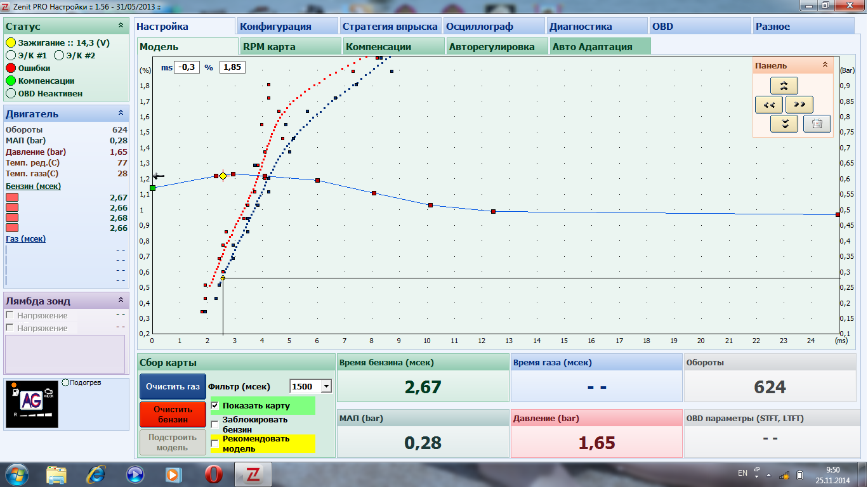
Task: Click the green square point at curve start
Action: point(152,188)
